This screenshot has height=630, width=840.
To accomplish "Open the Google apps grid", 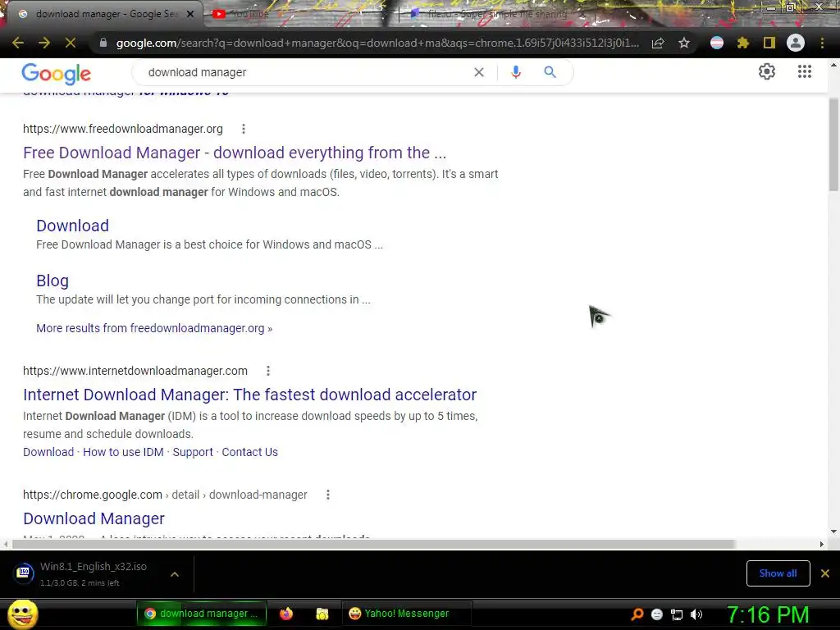I will [x=805, y=72].
